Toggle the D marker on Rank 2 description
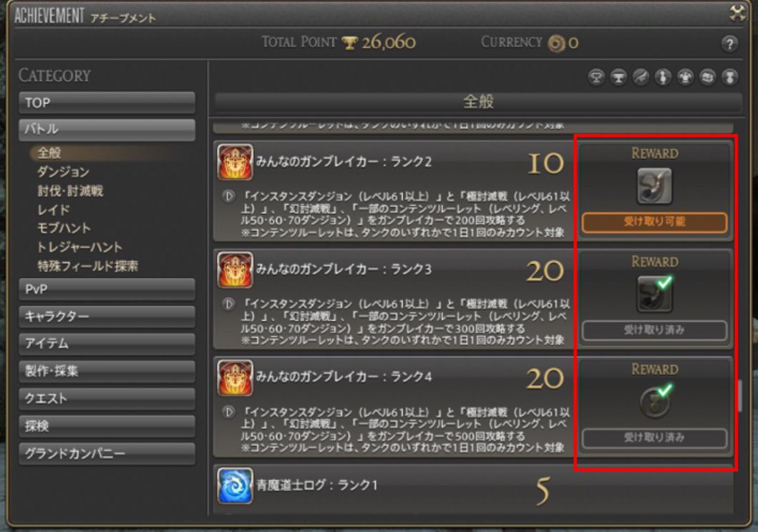Screen dimensions: 758x532 [x=228, y=196]
